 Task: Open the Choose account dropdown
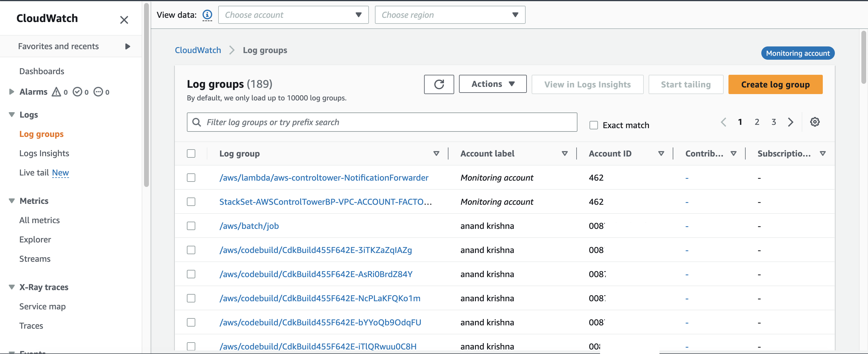pos(293,15)
